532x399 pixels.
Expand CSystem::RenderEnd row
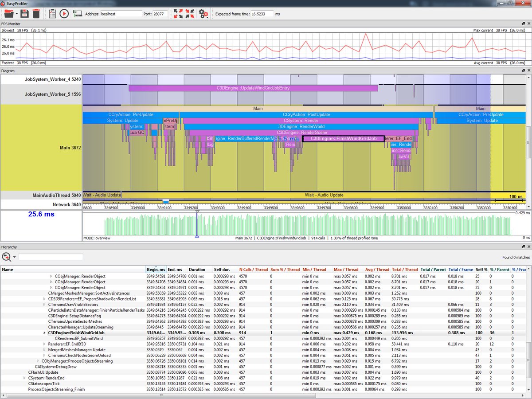[24, 378]
